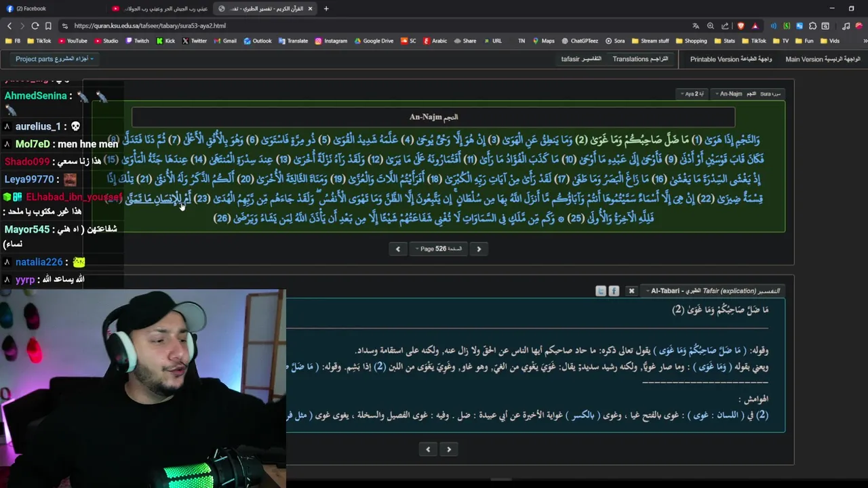
Task: Click chat username natalia226
Action: click(39, 262)
